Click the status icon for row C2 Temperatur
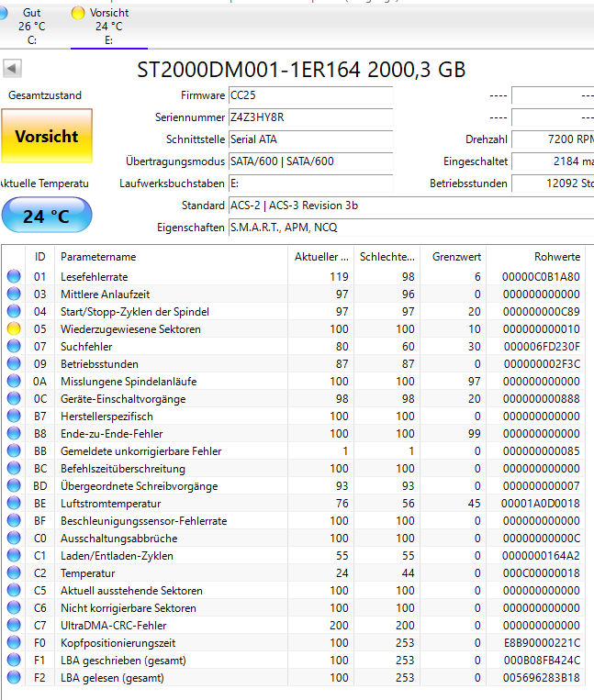Viewport: 594px width, 700px height. click(14, 572)
